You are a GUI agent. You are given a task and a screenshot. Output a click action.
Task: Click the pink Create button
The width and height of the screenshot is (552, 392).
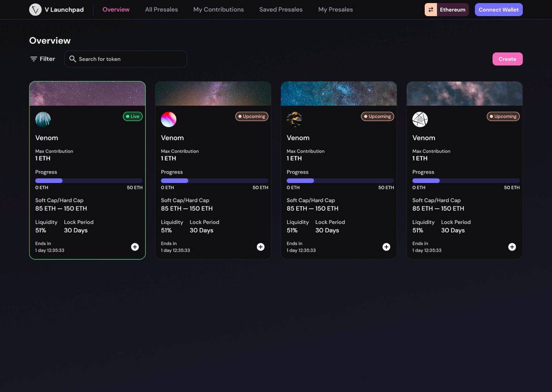click(507, 59)
